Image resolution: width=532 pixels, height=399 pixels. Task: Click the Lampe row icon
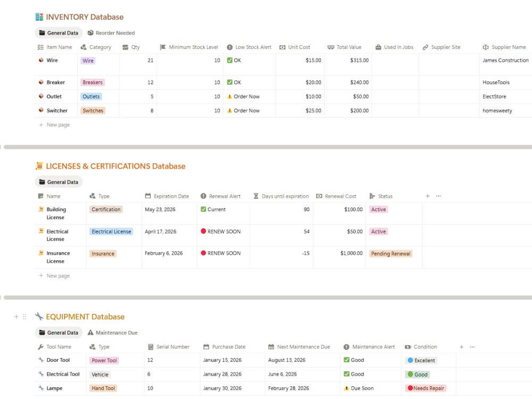(x=41, y=388)
